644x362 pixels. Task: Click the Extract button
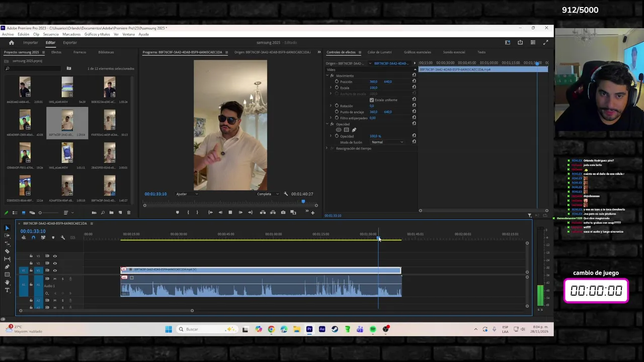[273, 213]
